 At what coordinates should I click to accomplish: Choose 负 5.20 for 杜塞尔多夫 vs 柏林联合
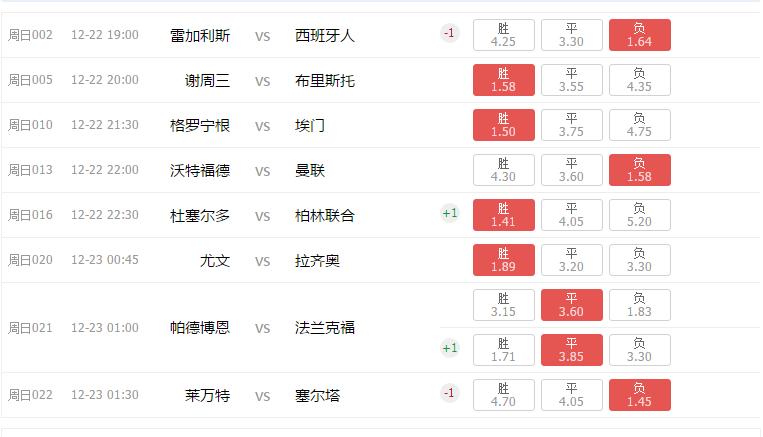639,215
